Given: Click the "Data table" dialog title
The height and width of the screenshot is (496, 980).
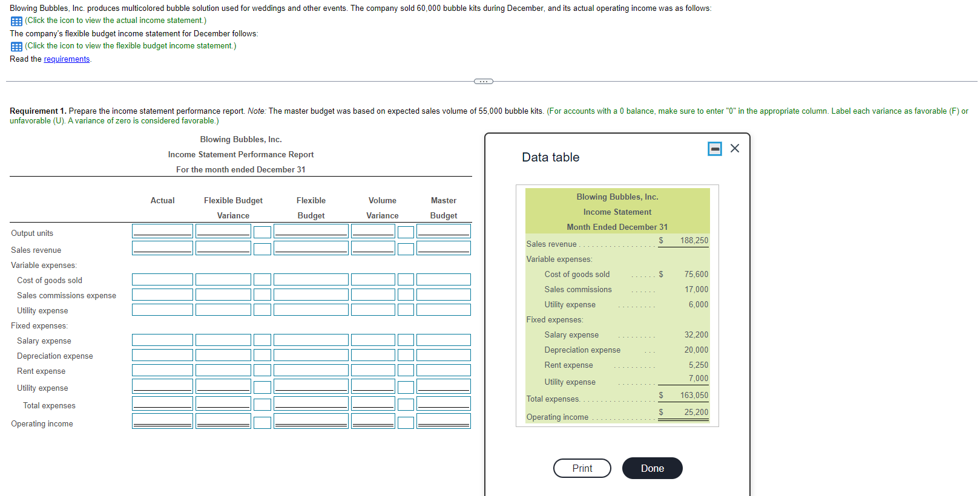Looking at the screenshot, I should tap(551, 157).
